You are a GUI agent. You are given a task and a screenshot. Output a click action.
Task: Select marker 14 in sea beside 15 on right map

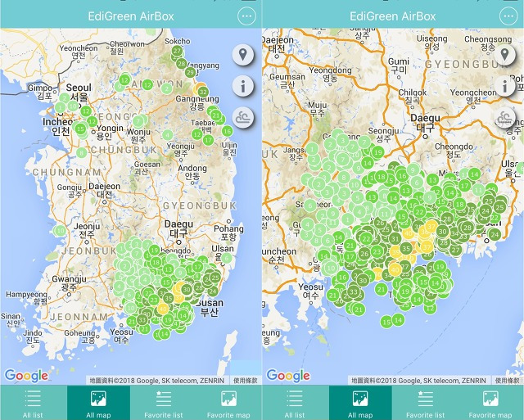[398, 320]
